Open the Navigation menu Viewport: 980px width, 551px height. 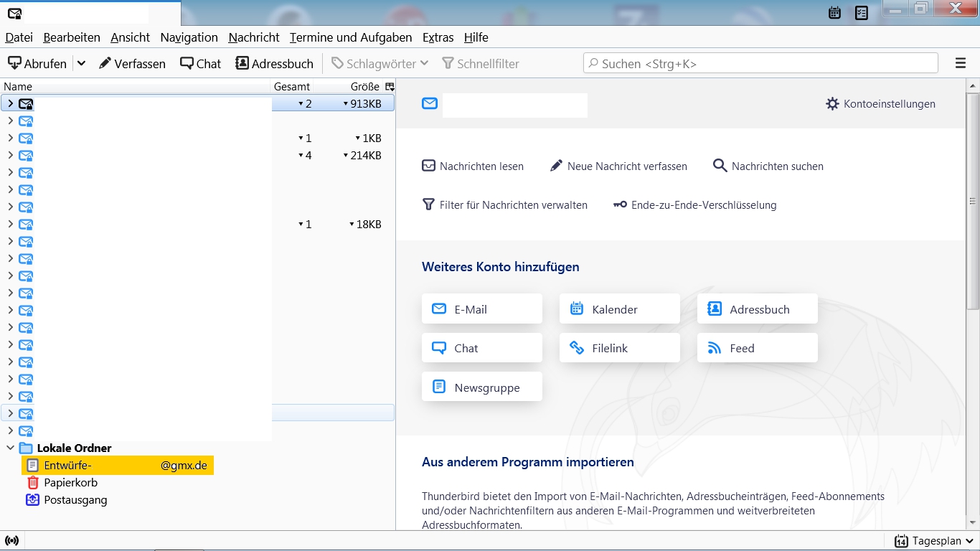(189, 37)
